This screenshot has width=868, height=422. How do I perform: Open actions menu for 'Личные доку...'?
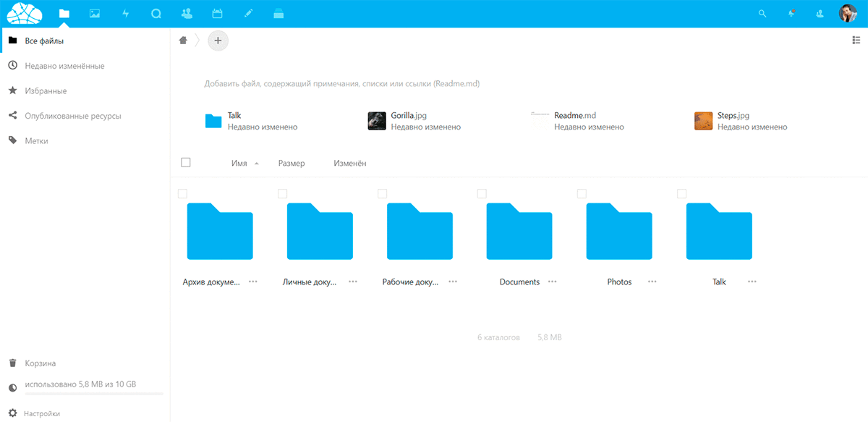point(352,282)
